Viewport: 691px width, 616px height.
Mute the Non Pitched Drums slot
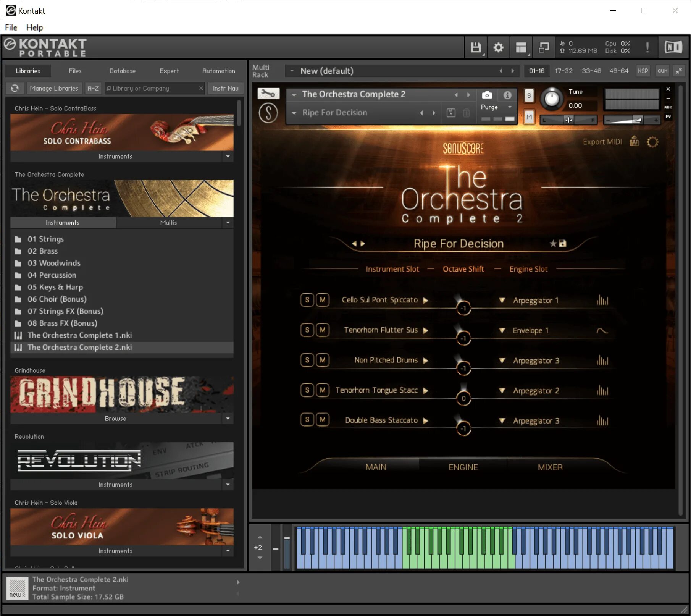(323, 360)
